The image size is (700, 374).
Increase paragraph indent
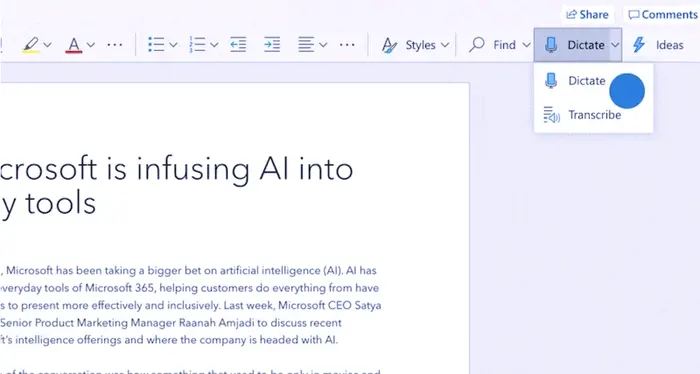(272, 45)
